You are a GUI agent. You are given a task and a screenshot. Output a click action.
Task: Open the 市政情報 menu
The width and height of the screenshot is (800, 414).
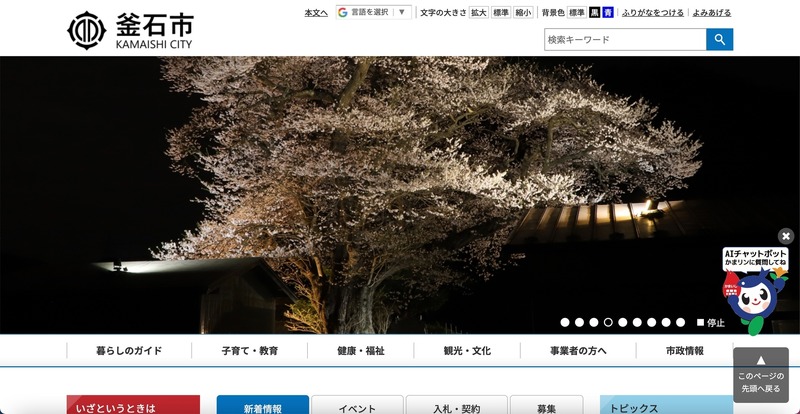point(685,351)
